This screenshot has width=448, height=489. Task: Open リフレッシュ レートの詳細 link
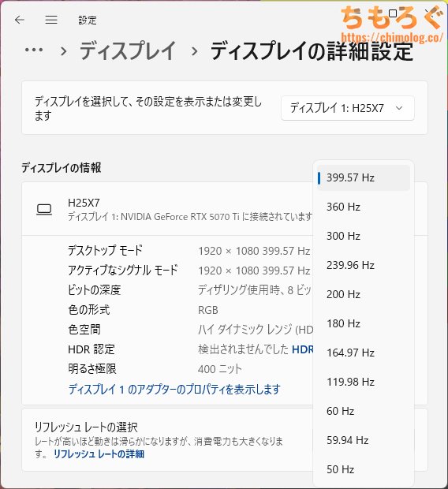[99, 454]
